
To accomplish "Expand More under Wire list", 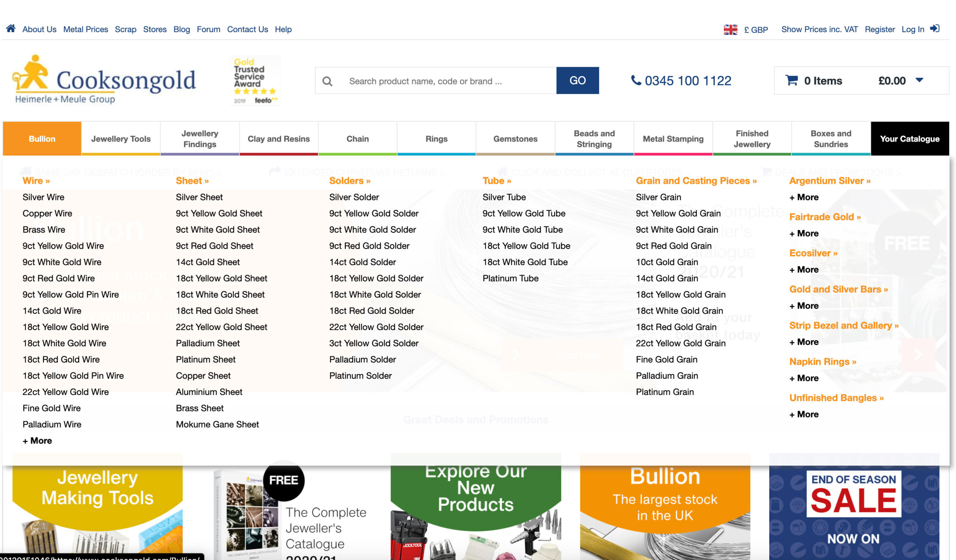I will (x=37, y=441).
